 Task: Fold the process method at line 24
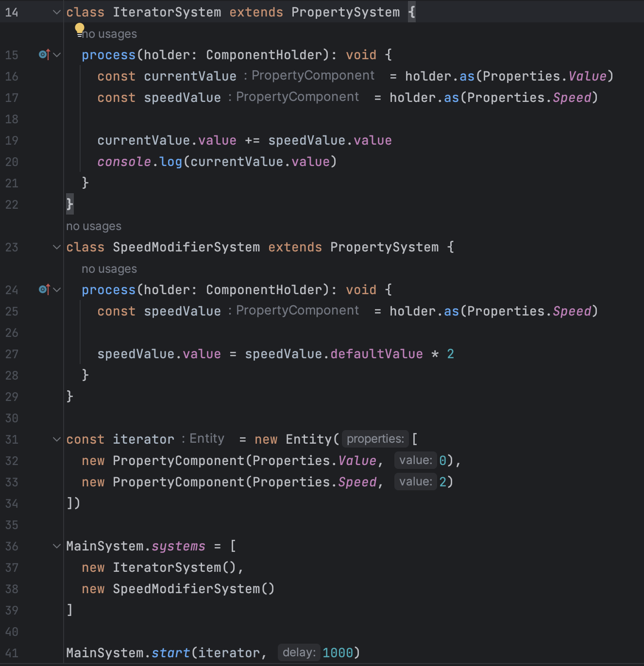point(57,290)
